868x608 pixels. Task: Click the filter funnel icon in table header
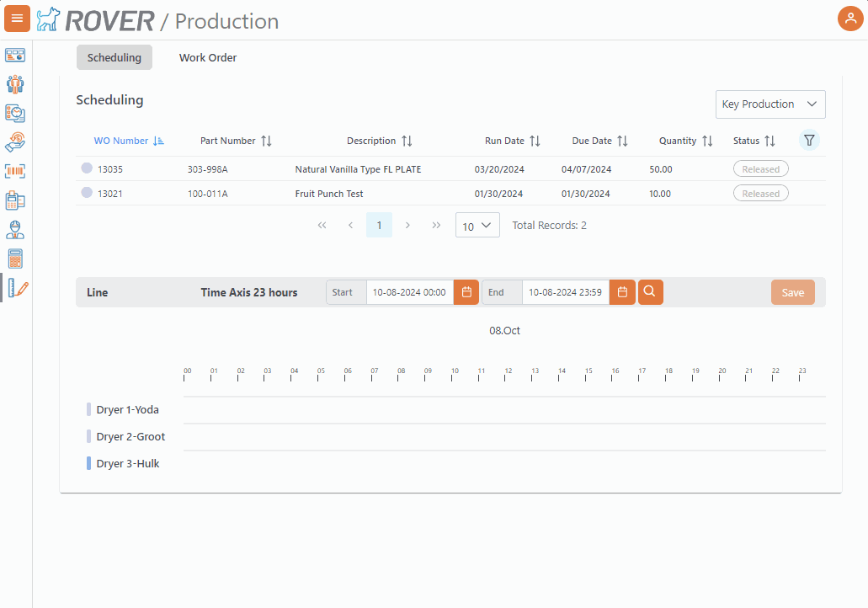coord(809,141)
